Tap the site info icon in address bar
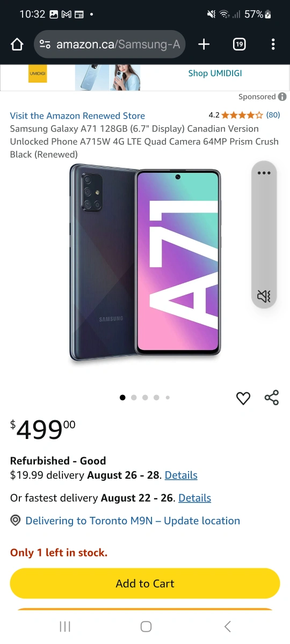 [45, 44]
